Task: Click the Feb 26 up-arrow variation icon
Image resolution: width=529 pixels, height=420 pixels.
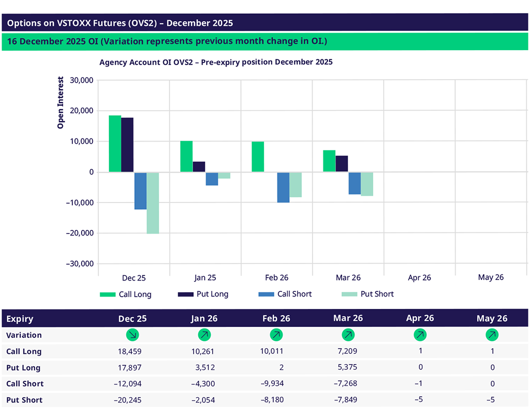Action: coord(276,335)
